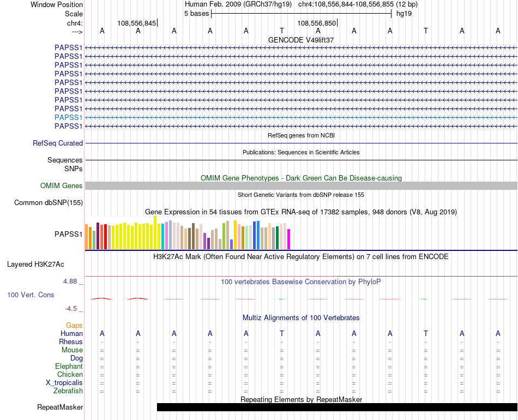
Task: Open the H3K27Ac Mark track title
Action: tap(301, 257)
